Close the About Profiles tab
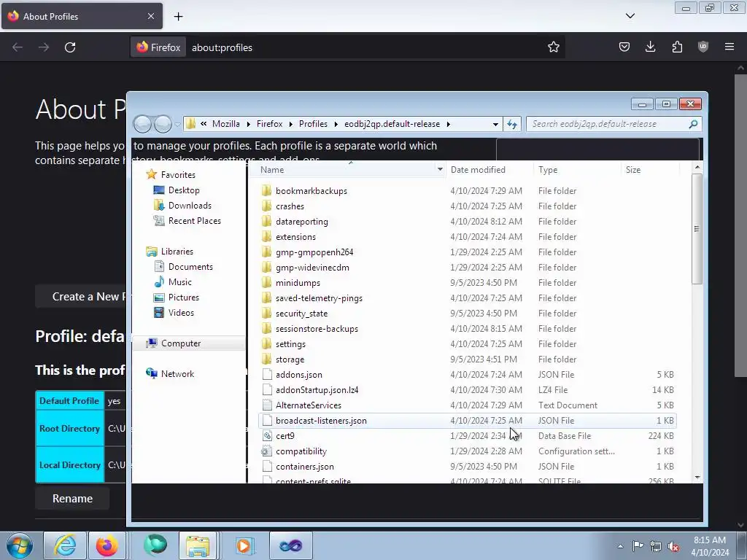Image resolution: width=747 pixels, height=560 pixels. click(x=150, y=16)
